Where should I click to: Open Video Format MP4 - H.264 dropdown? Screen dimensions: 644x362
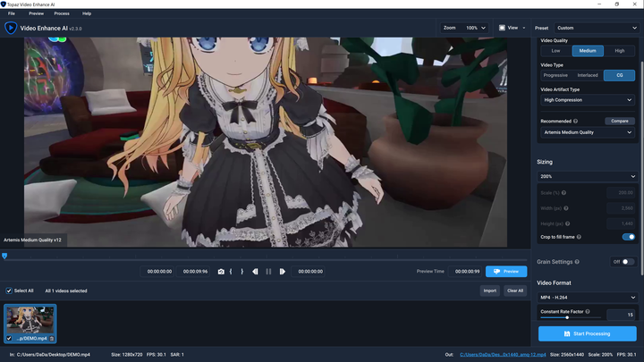pos(588,298)
